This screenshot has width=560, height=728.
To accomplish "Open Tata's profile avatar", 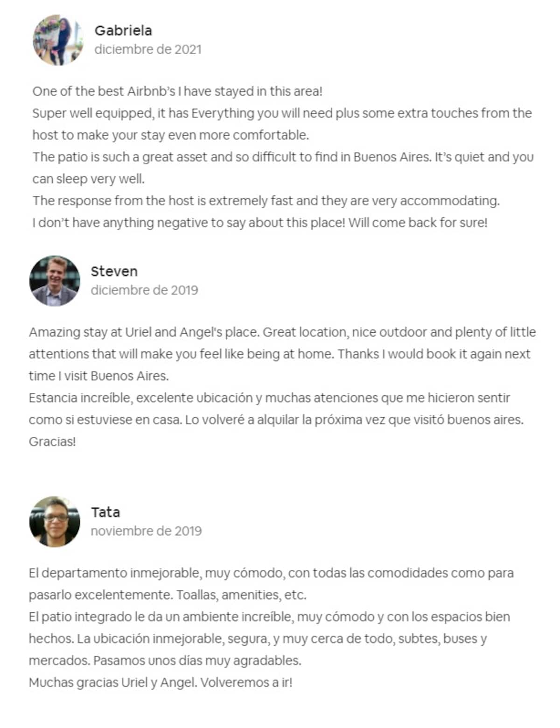I will pos(55,522).
